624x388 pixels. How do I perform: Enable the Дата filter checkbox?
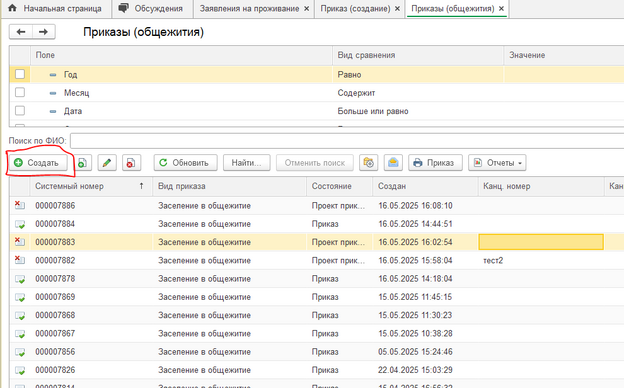click(20, 111)
